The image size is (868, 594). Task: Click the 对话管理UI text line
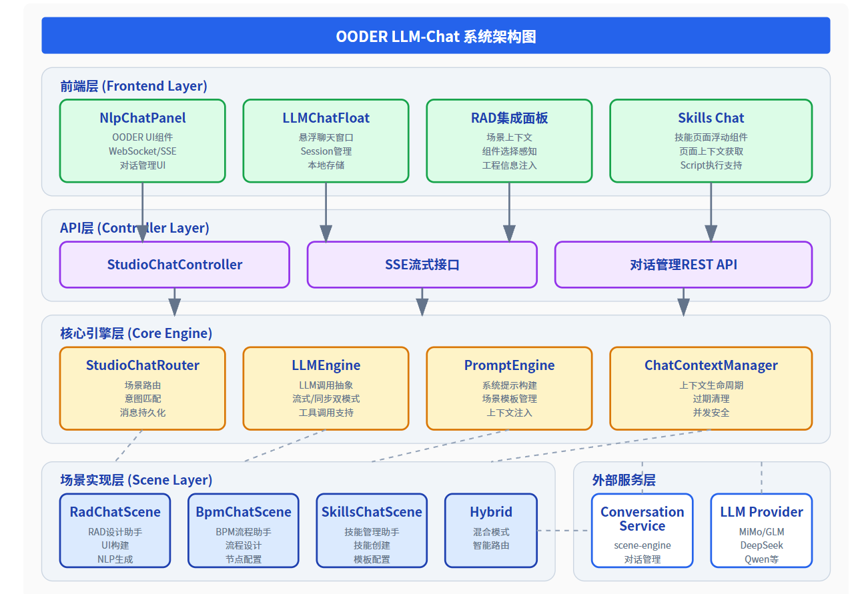pyautogui.click(x=143, y=165)
